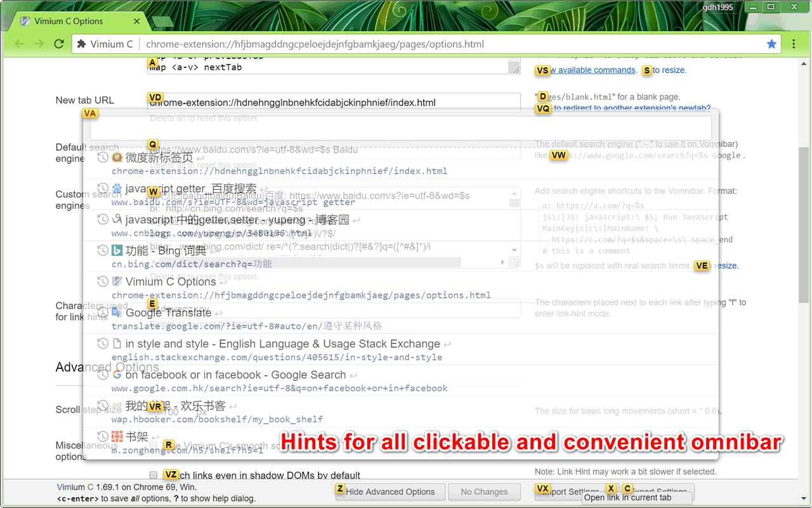Image resolution: width=812 pixels, height=508 pixels.
Task: Click Baidu paw favicon of javascript getter result
Action: click(117, 188)
